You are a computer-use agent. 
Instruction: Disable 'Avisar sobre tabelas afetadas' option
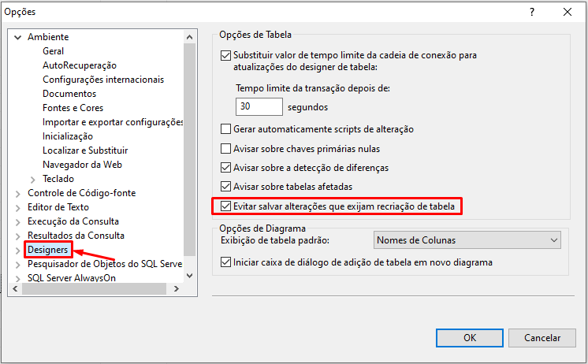(227, 187)
